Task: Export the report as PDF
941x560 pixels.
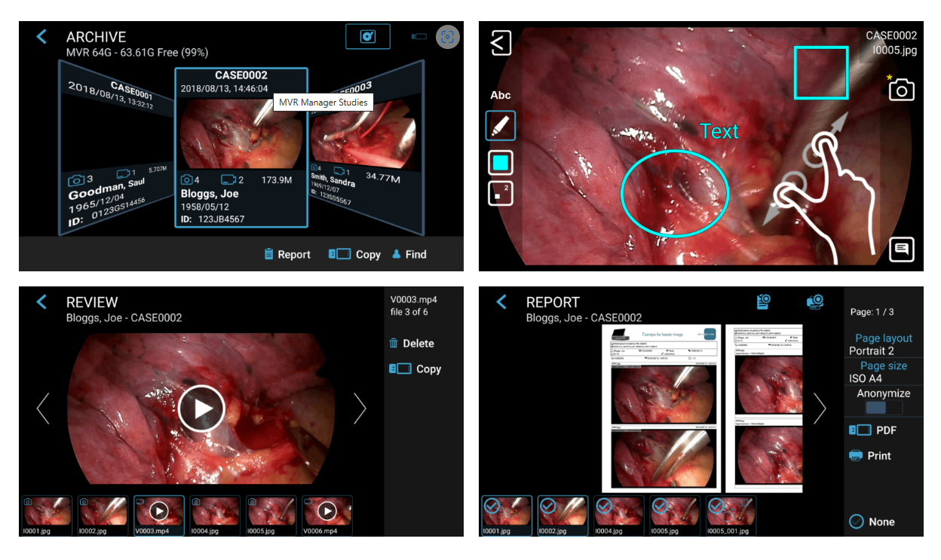Action: 872,430
